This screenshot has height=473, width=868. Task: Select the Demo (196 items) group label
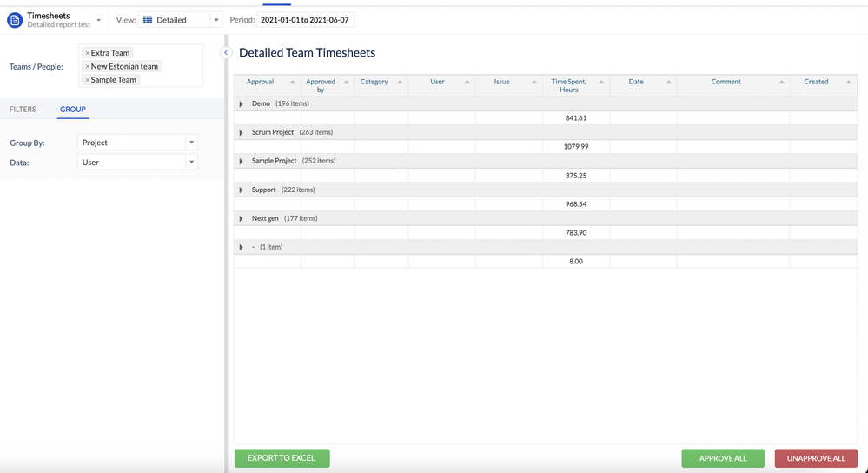280,103
